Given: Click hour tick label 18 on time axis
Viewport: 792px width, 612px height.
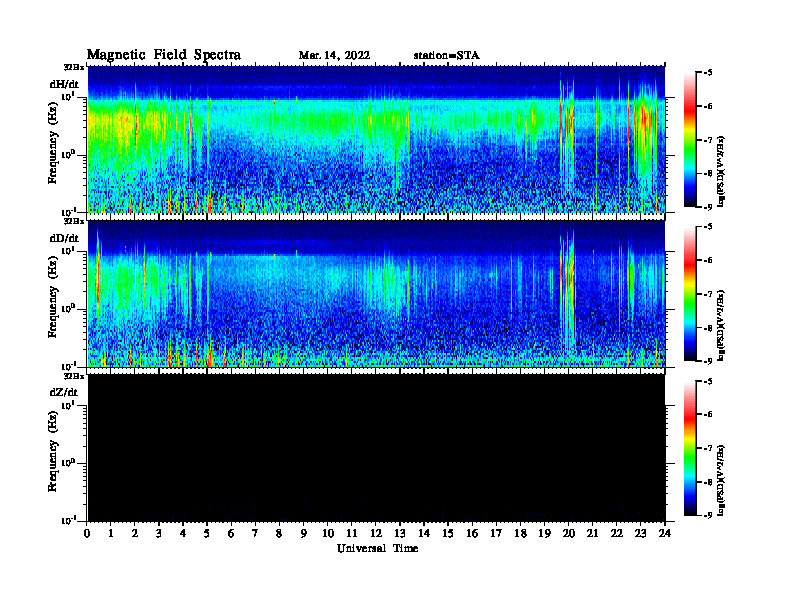Looking at the screenshot, I should point(520,533).
